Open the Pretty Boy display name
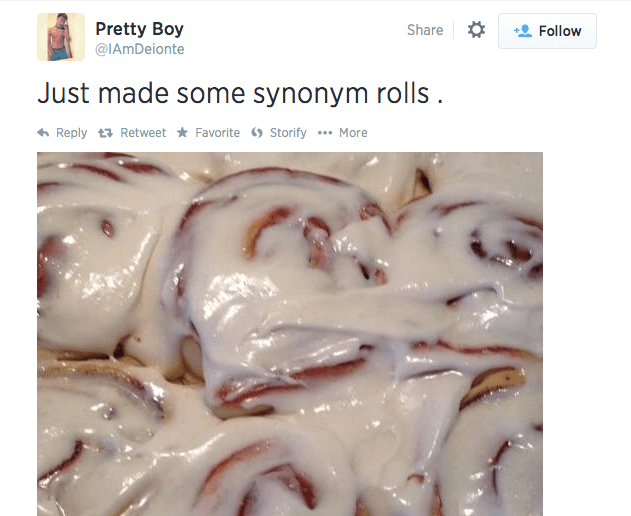The width and height of the screenshot is (631, 516). [139, 29]
